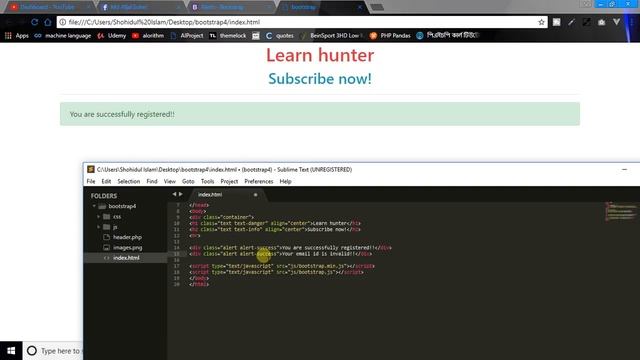Select index.html in sidebar
This screenshot has width=640, height=360.
point(126,258)
